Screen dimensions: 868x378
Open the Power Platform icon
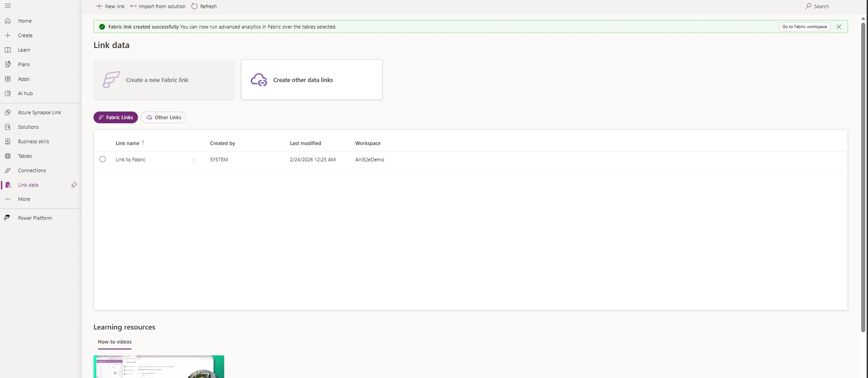coord(8,218)
